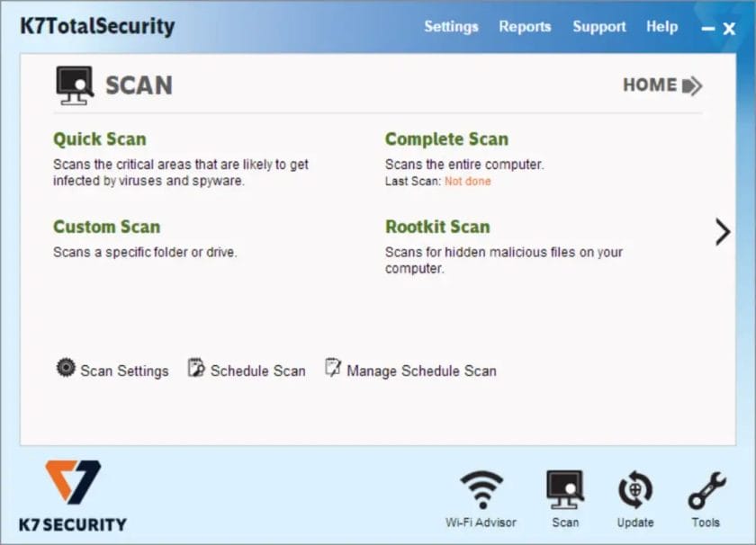Open the Help menu
This screenshot has width=756, height=545.
pos(661,26)
